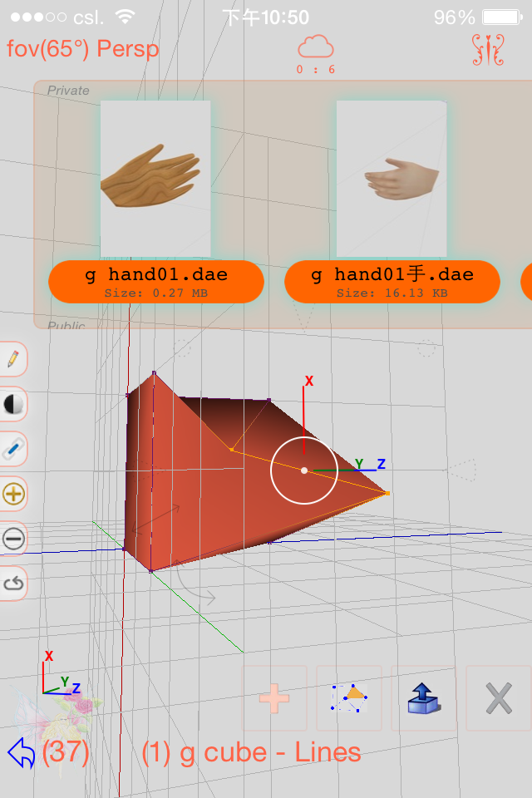
Task: Toggle the half-shaded circle shading icon
Action: tap(13, 404)
